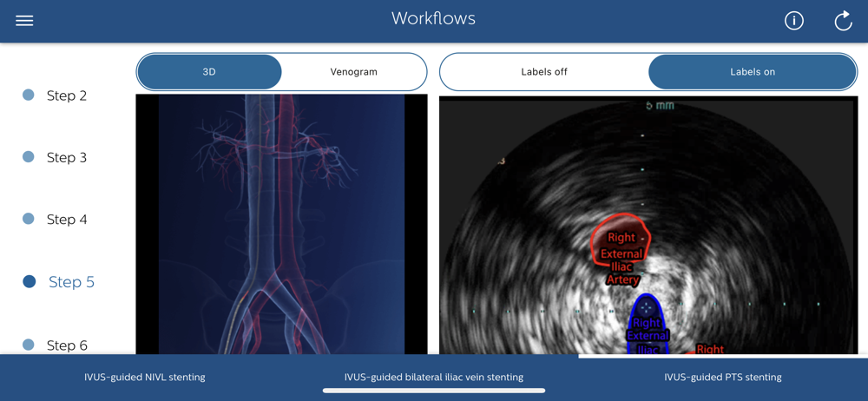Go to Step 6

pyautogui.click(x=55, y=345)
